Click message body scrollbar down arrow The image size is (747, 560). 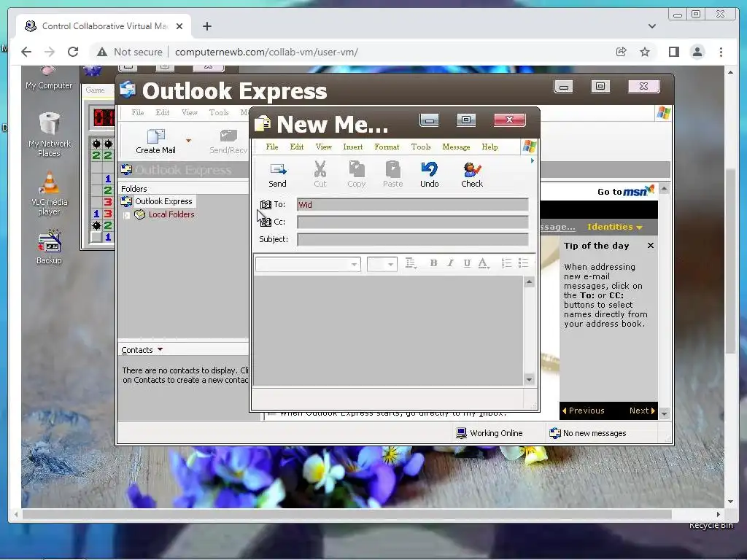(x=529, y=379)
